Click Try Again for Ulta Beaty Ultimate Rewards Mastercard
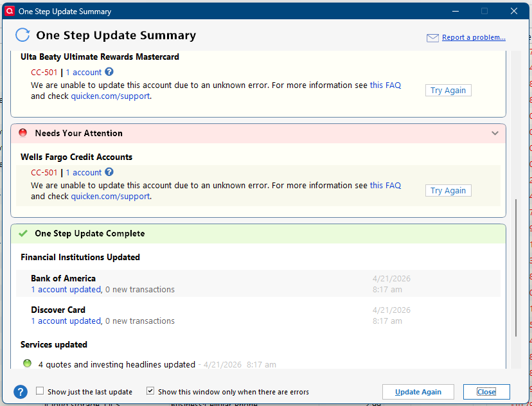This screenshot has height=406, width=532. [x=448, y=90]
